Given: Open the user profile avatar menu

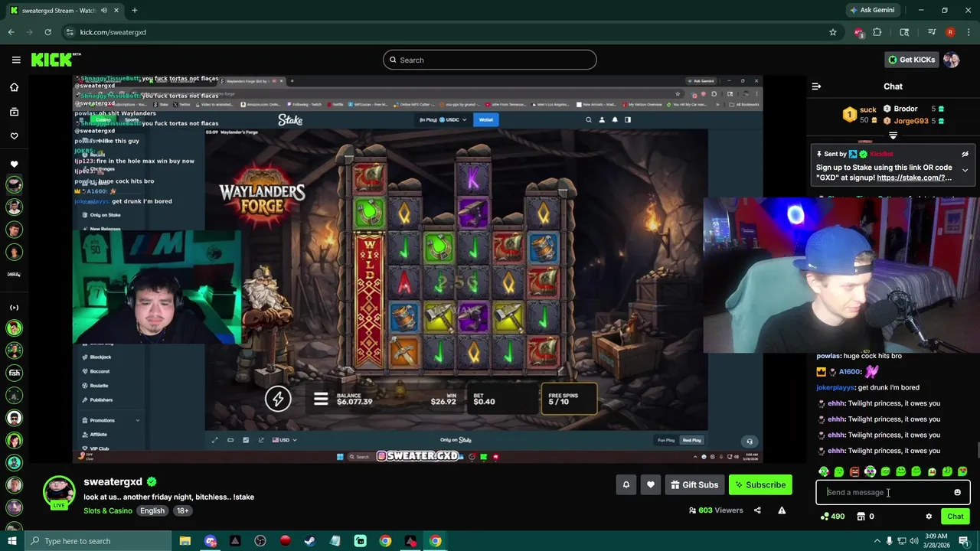Looking at the screenshot, I should pyautogui.click(x=951, y=60).
